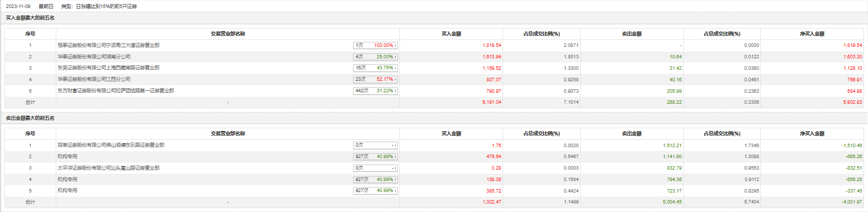Expand the 0次 box for 太平洋证券 row
Image resolution: width=868 pixels, height=212 pixels.
point(375,168)
